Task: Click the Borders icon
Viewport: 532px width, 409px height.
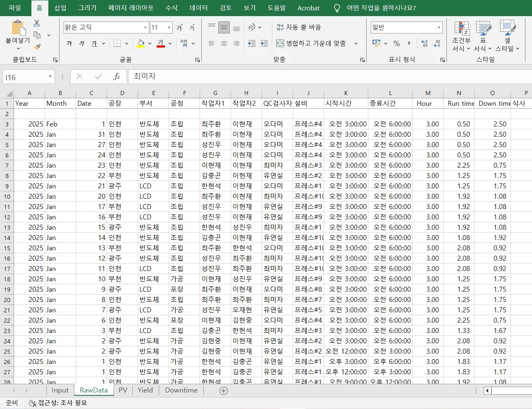Action: point(117,43)
